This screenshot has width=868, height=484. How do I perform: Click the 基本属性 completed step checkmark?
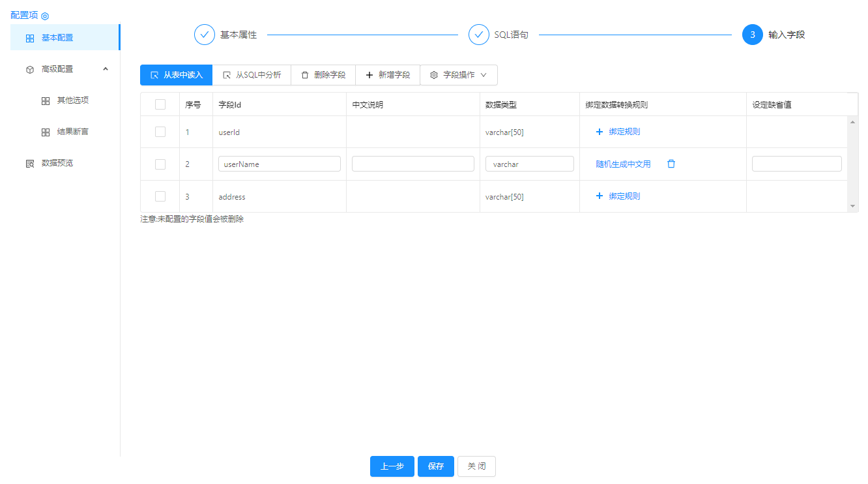[205, 35]
